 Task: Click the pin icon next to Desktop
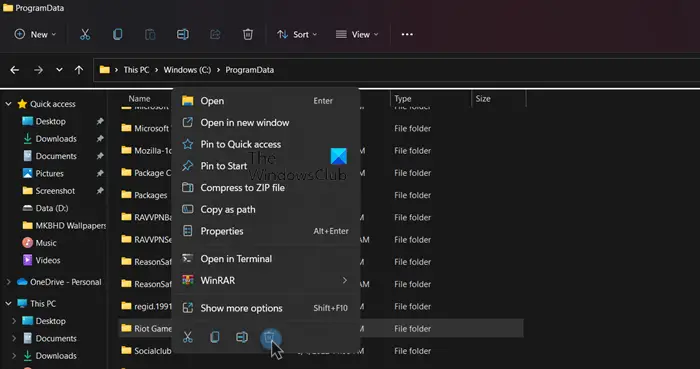click(x=100, y=121)
